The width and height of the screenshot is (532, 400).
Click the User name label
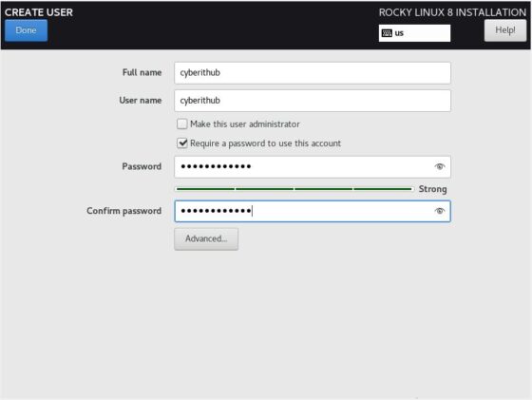[x=141, y=101]
